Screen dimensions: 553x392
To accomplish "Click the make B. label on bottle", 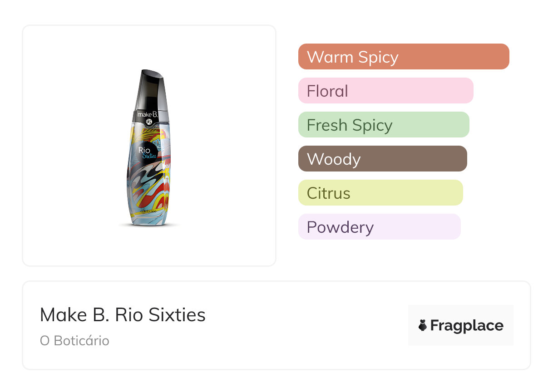I will tap(148, 116).
